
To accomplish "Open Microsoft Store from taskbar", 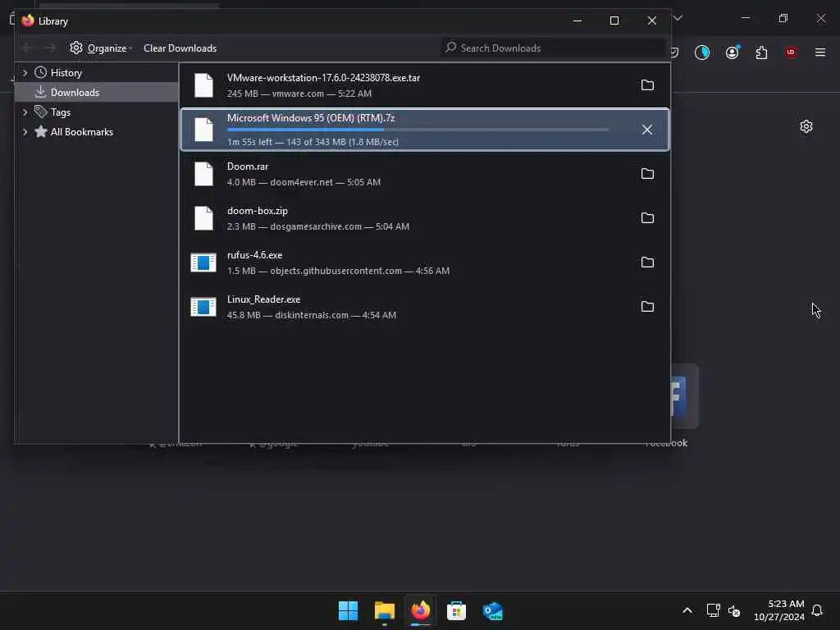I will click(x=456, y=610).
